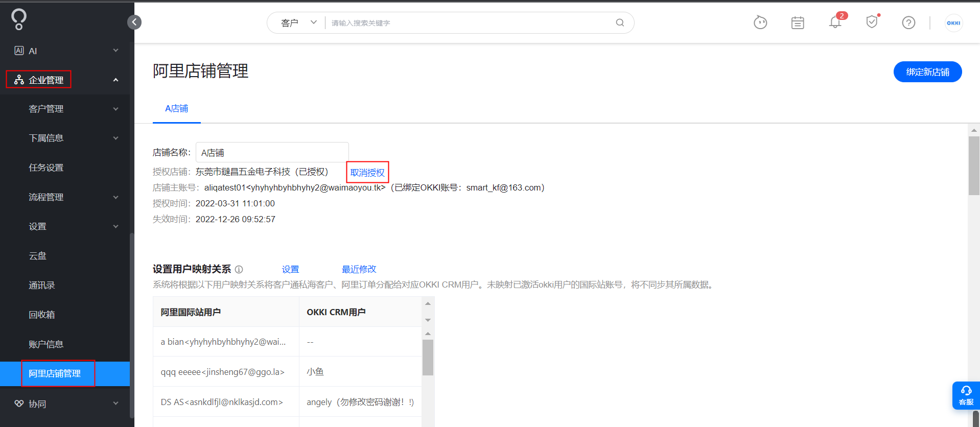Expand 客户管理 submenu chevron
Viewport: 980px width, 427px height.
[115, 109]
